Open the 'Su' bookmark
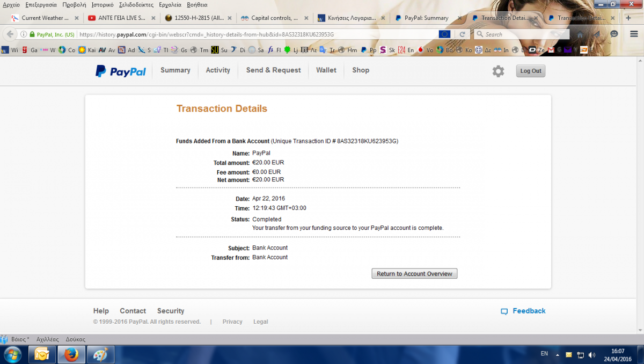Screen dimensions: 644x364 click(x=219, y=50)
